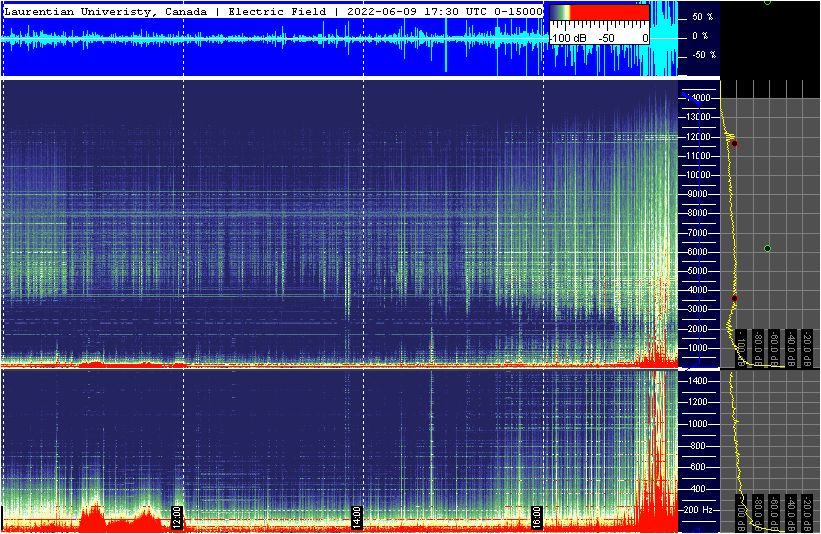Click the -50 label on the color legend
Screen dimensions: 821x534
[x=605, y=38]
